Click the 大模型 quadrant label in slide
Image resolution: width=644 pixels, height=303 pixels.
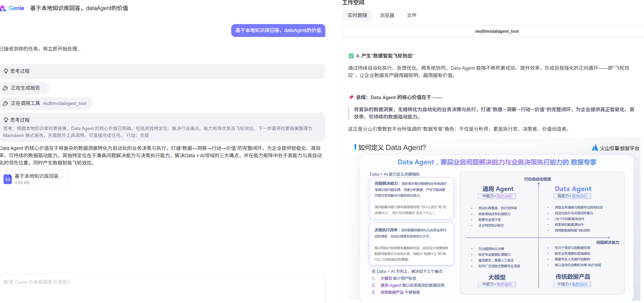click(497, 277)
